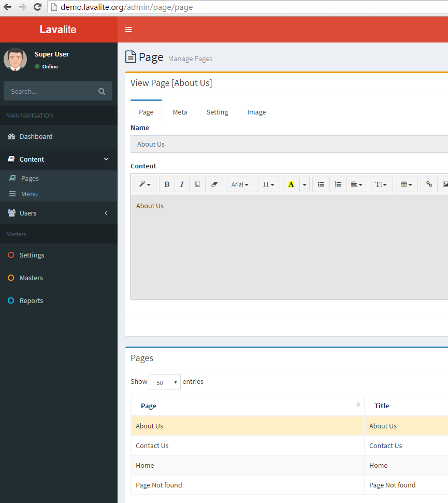Open the Setting tab
Viewport: 448px width, 503px height.
point(217,112)
